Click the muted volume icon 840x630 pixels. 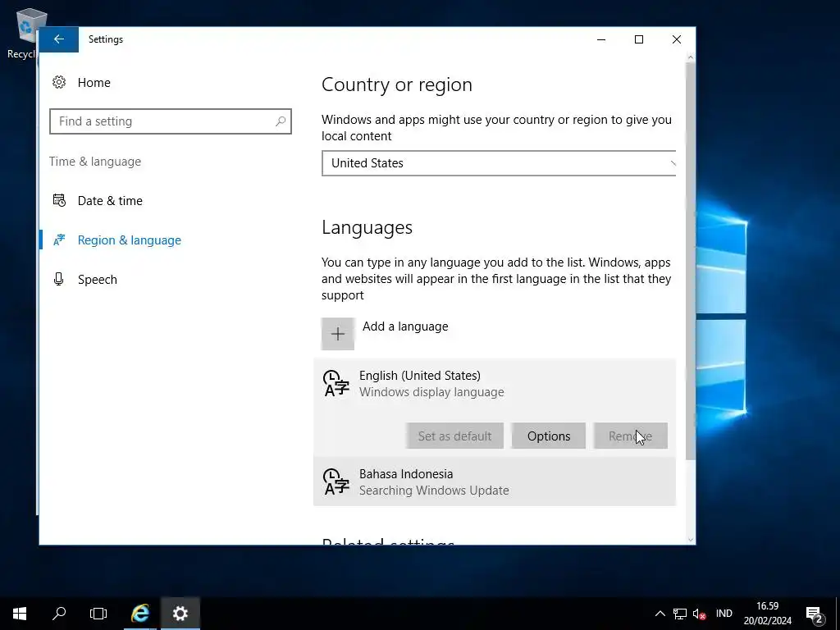tap(699, 614)
